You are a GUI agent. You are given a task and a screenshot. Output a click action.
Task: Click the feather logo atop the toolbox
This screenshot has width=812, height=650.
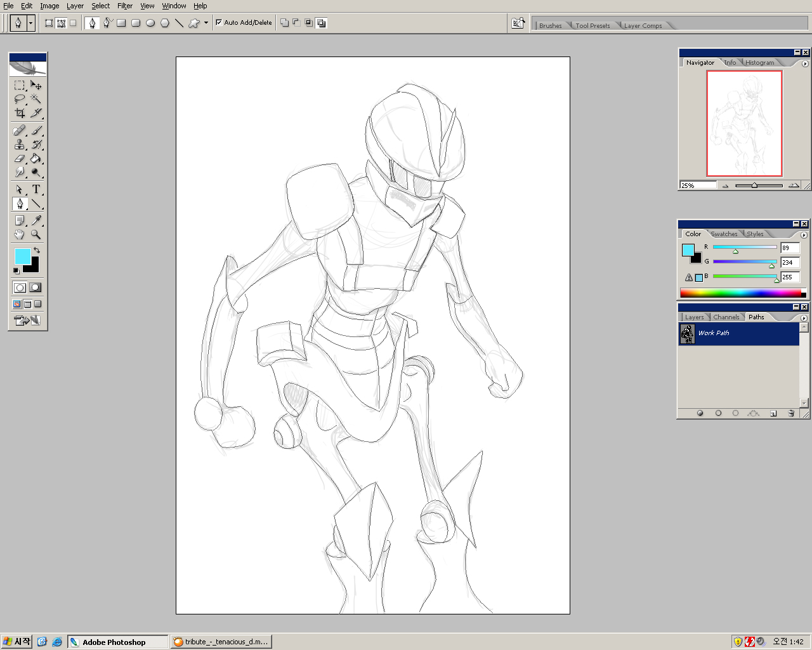pyautogui.click(x=28, y=68)
